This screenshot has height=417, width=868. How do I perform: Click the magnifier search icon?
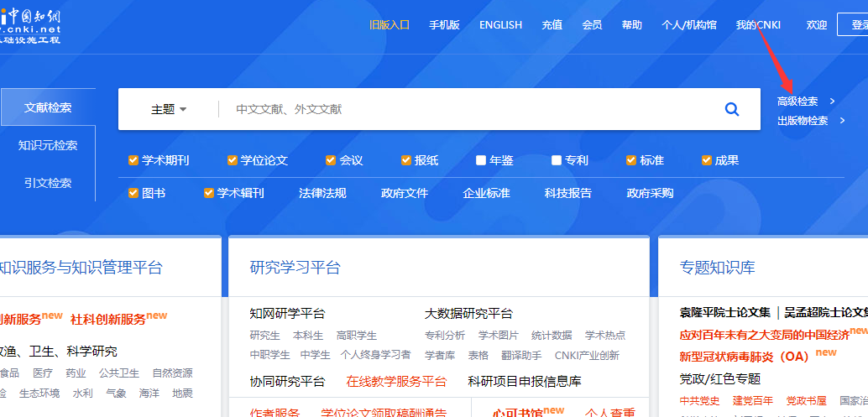(731, 109)
